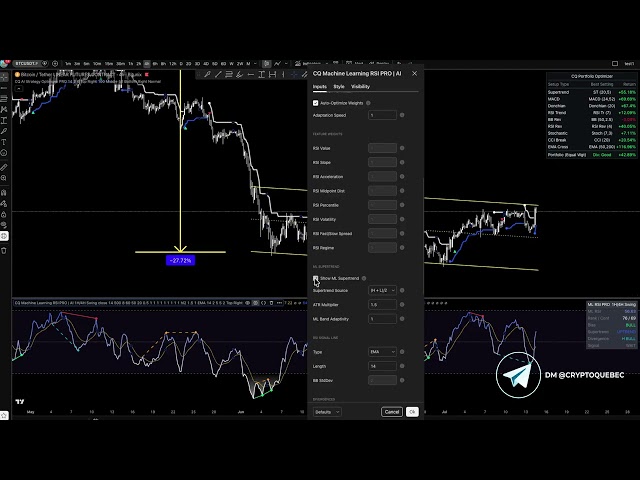Screen dimensions: 640x480
Task: Open the Defaults dropdown in dialog footer
Action: 327,412
